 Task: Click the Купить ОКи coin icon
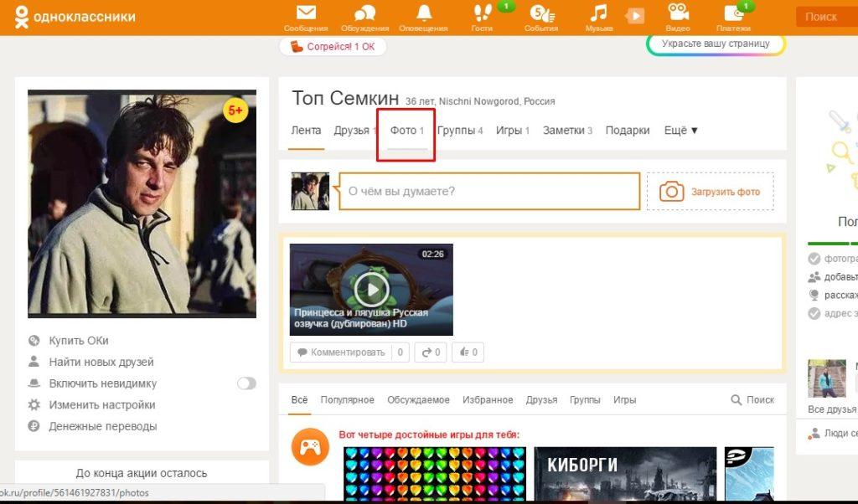tap(34, 341)
